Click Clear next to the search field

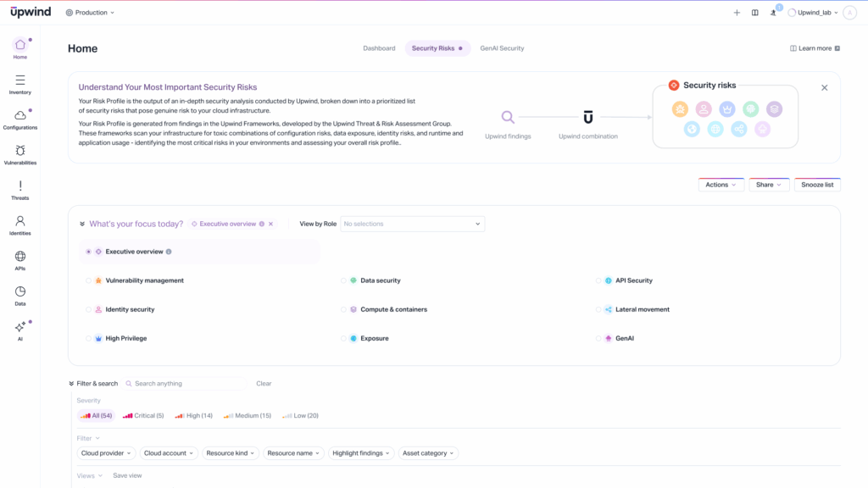click(264, 383)
